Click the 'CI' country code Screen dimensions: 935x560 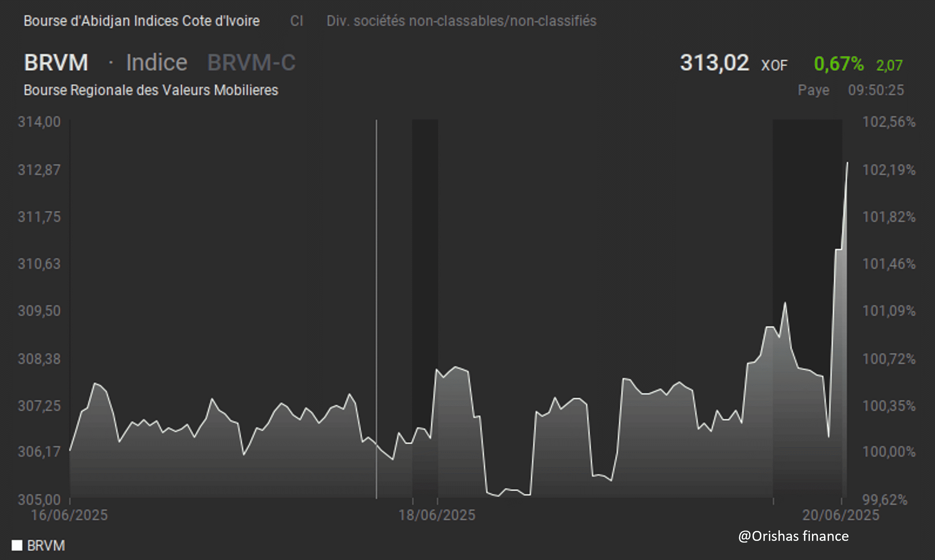tap(297, 21)
